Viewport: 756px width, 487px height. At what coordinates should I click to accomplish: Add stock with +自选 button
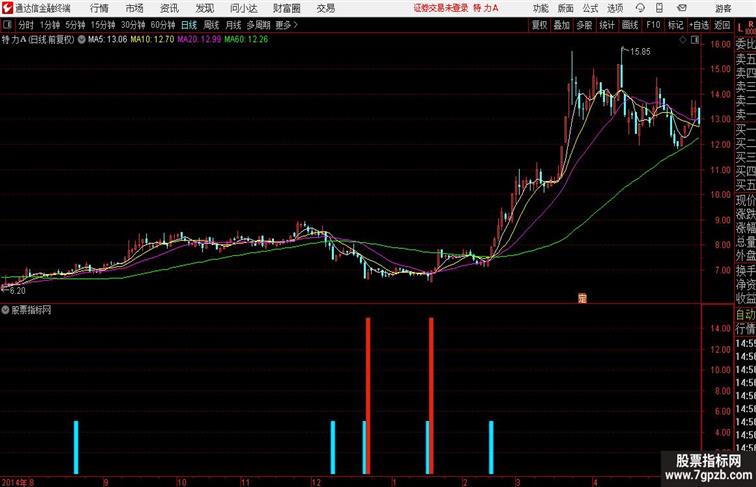699,25
